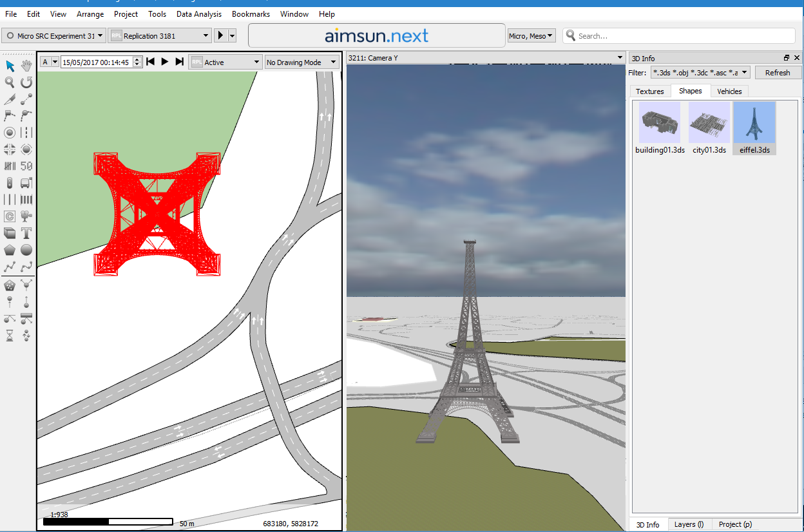Select the eiffel.3ds shape thumbnail
This screenshot has height=532, width=804.
(x=754, y=122)
